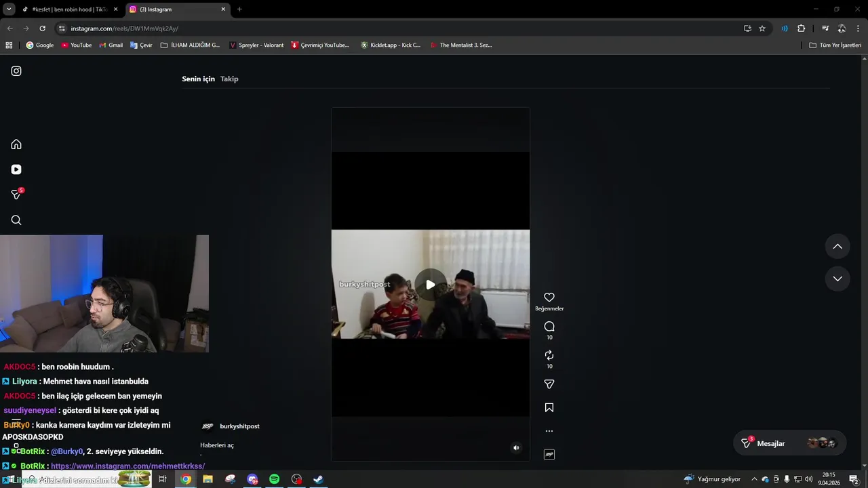Open the Tüm Yer İşaretleri folder
This screenshot has width=868, height=488.
pyautogui.click(x=835, y=45)
